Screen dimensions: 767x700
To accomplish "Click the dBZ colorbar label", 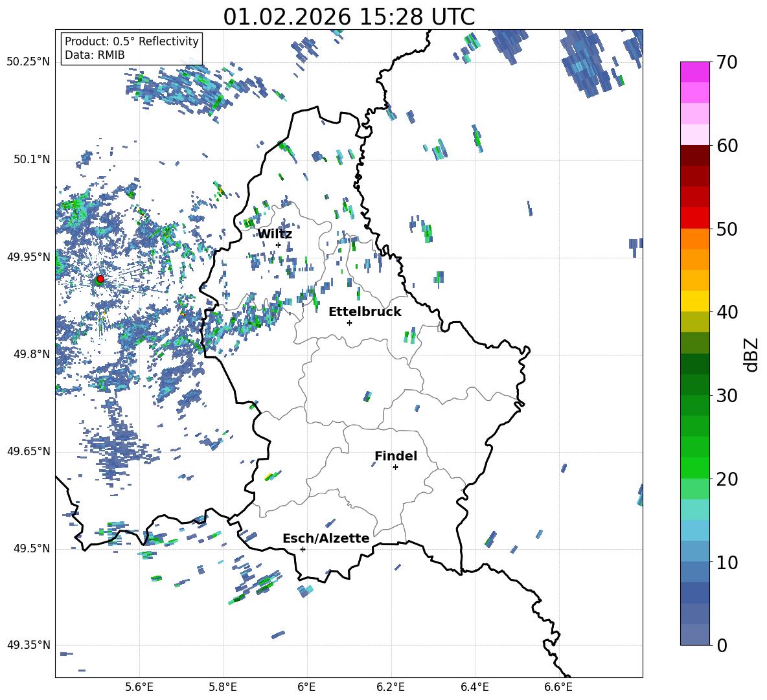I will [x=751, y=354].
